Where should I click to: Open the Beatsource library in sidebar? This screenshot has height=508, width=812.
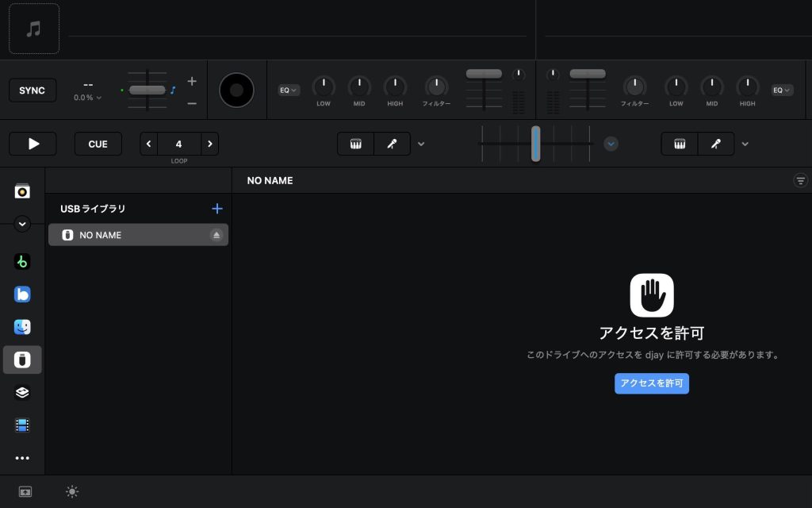pos(22,294)
